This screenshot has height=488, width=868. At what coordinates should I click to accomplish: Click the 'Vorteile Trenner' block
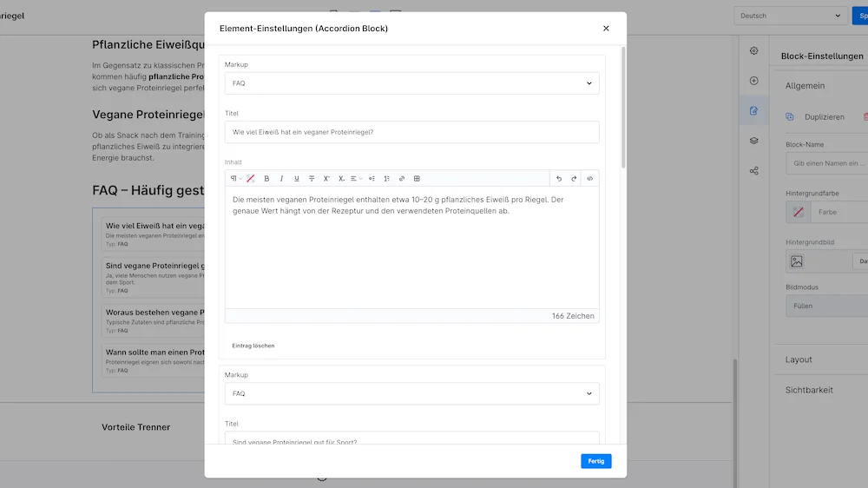(x=135, y=427)
